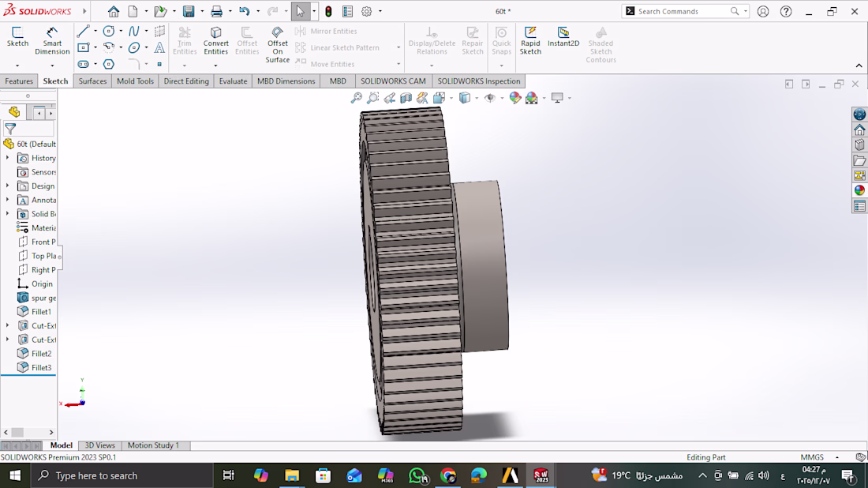Switch to the Features tab
Screen dimensions: 868x488
tap(19, 81)
